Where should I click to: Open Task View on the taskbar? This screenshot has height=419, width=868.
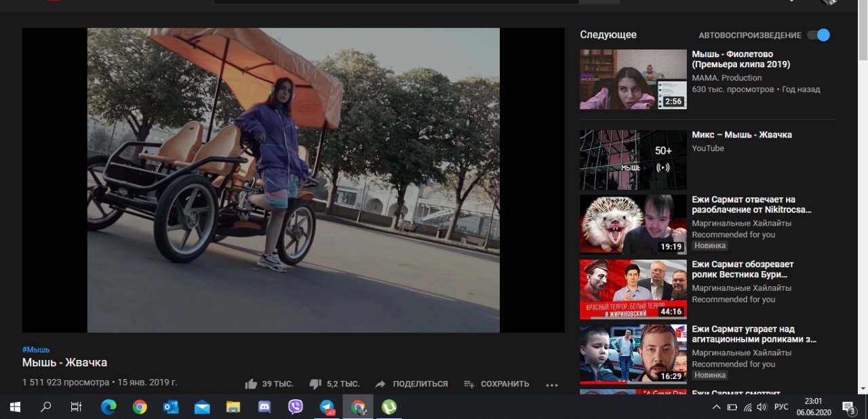pyautogui.click(x=77, y=407)
